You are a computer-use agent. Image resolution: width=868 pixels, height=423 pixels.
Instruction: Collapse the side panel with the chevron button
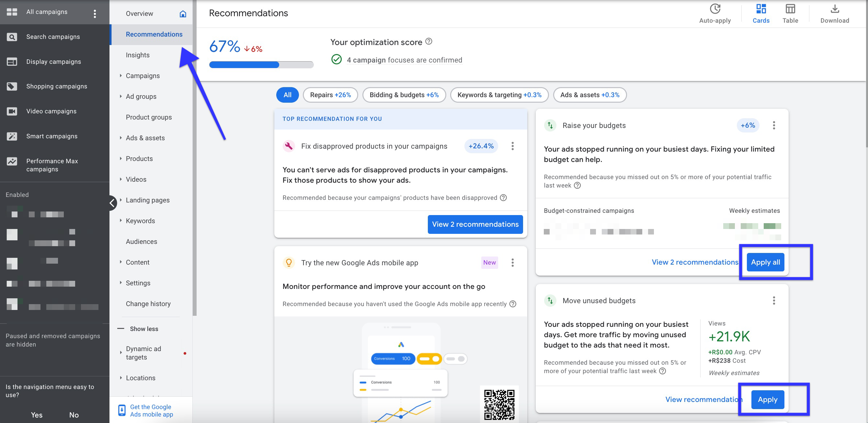point(112,203)
